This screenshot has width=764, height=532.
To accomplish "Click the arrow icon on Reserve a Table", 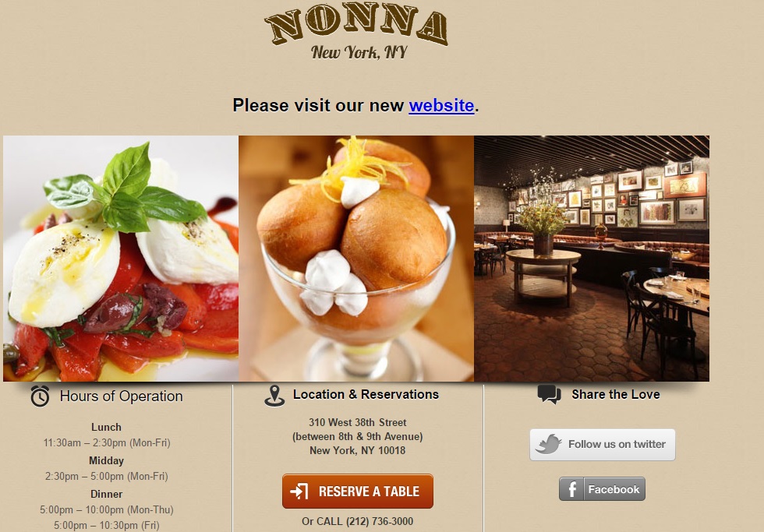I will [x=299, y=491].
